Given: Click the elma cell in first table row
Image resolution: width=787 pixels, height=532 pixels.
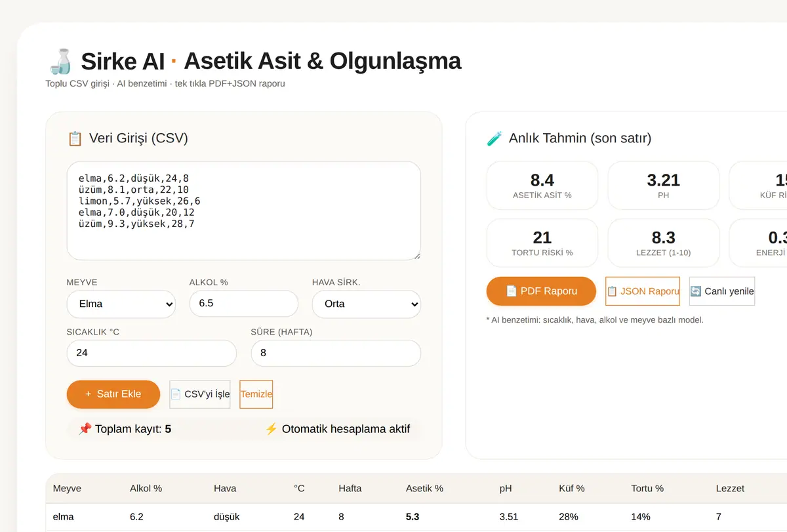Looking at the screenshot, I should click(x=64, y=517).
